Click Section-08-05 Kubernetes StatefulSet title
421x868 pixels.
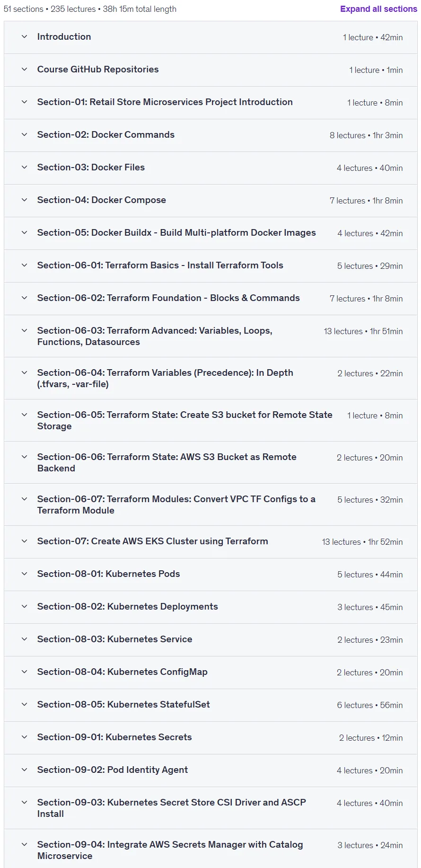coord(123,705)
